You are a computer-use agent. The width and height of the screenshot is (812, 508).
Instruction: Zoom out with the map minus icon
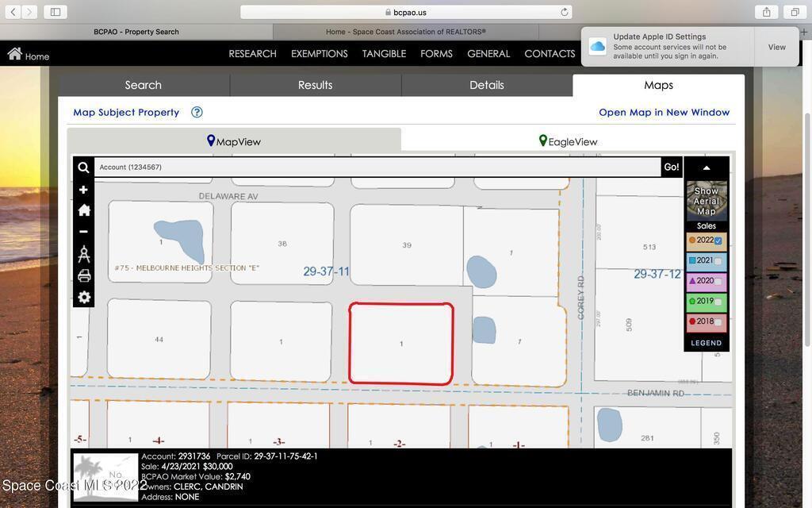point(83,232)
